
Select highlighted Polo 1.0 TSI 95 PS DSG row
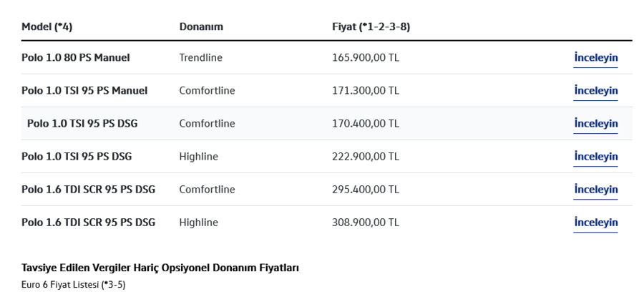pyautogui.click(x=326, y=123)
